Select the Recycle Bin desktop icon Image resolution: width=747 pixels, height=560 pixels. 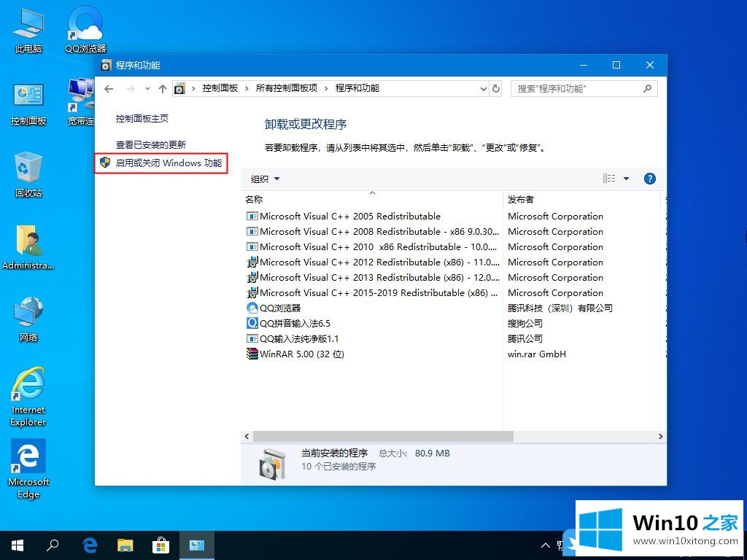pos(28,175)
